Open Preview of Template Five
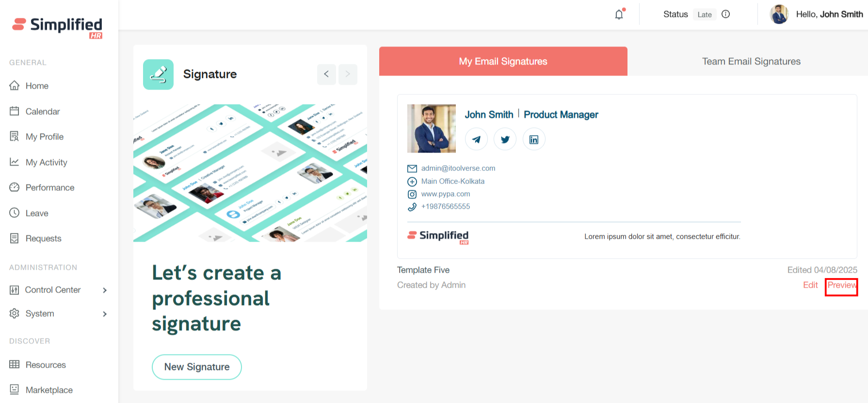The width and height of the screenshot is (868, 403). (x=841, y=285)
